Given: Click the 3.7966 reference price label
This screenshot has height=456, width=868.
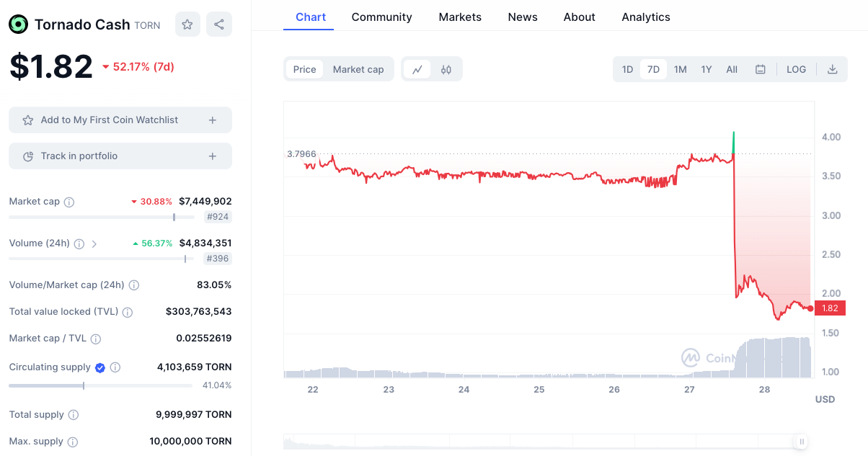Looking at the screenshot, I should click(301, 154).
